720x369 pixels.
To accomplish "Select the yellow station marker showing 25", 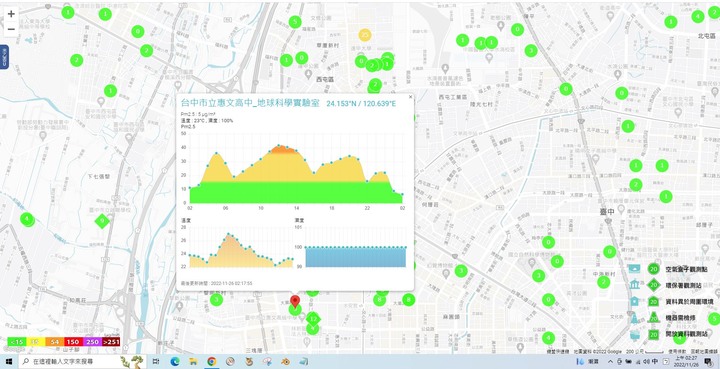I will pos(365,34).
